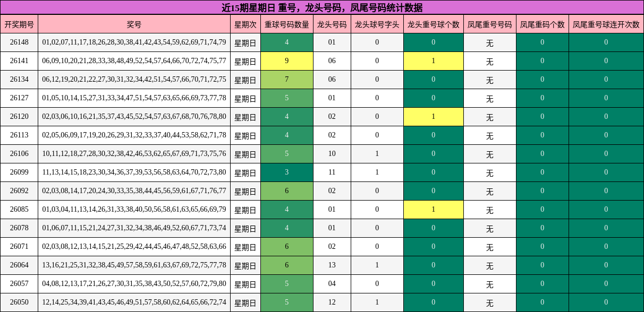Select the numbers row starting 13,16,21,25,31

click(134, 265)
